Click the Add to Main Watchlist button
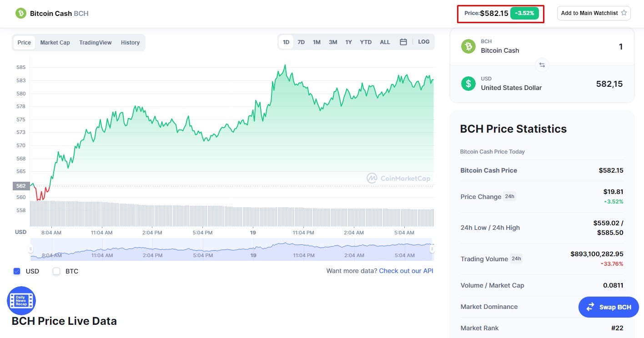 coord(594,13)
